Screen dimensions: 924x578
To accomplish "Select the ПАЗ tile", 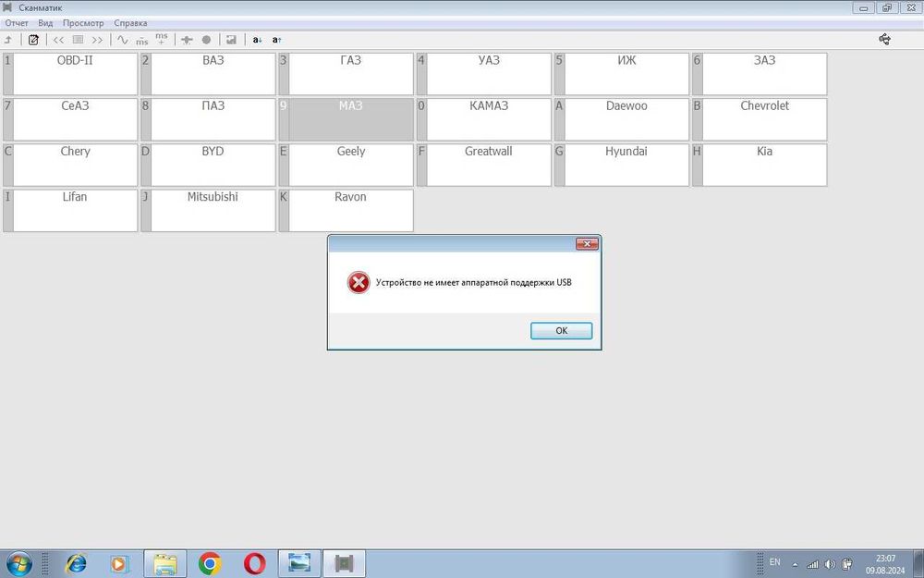I will coord(209,119).
